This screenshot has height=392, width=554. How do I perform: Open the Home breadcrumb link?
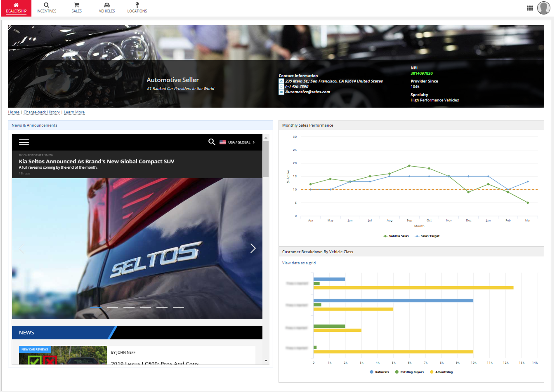pyautogui.click(x=14, y=112)
